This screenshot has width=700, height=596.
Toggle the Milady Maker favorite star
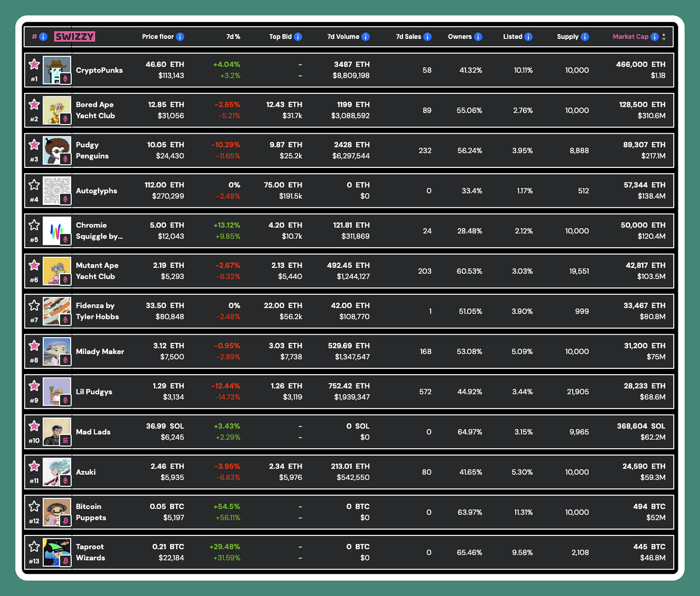point(34,345)
